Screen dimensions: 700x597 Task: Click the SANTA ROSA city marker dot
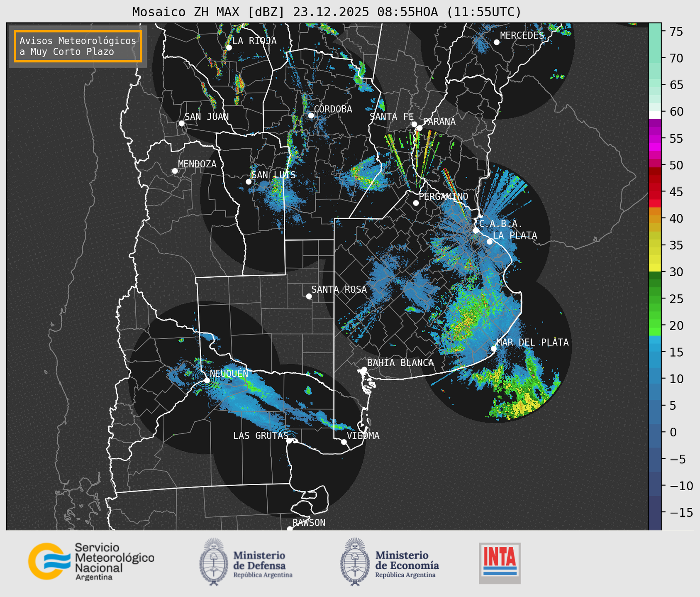tap(309, 296)
